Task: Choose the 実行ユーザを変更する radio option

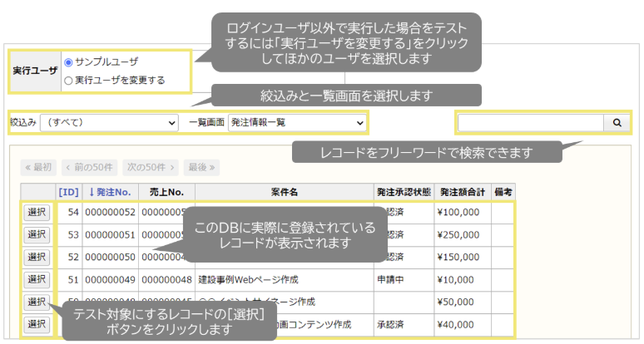Action: [x=68, y=81]
